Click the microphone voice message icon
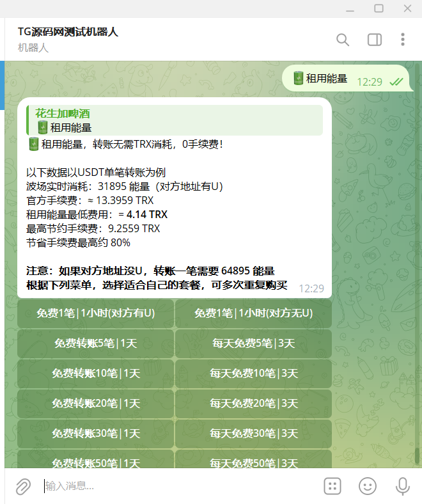422x504 pixels. (402, 486)
